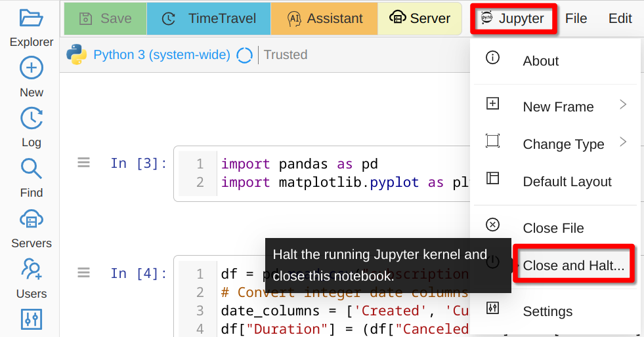Click inside the pandas import code cell
This screenshot has height=337, width=644.
[x=328, y=173]
